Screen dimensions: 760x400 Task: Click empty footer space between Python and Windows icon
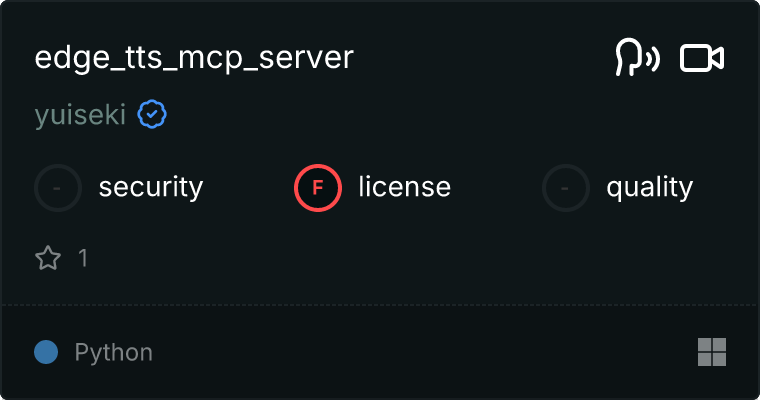(420, 352)
